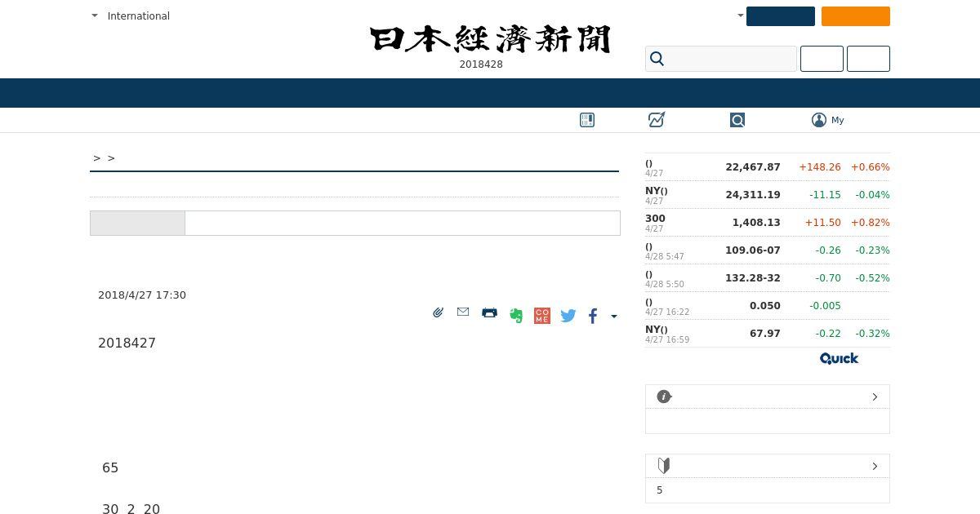Click the dark blue header button
Image resolution: width=980 pixels, height=514 pixels.
[x=781, y=16]
